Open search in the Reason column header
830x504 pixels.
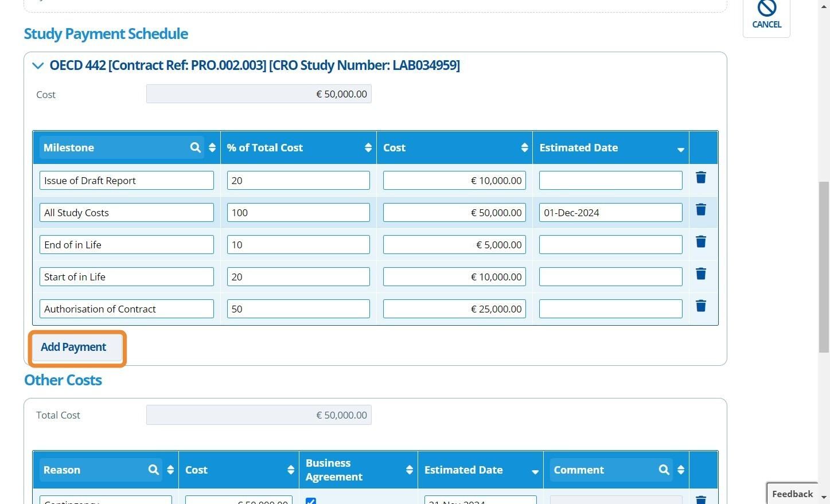[x=153, y=470]
